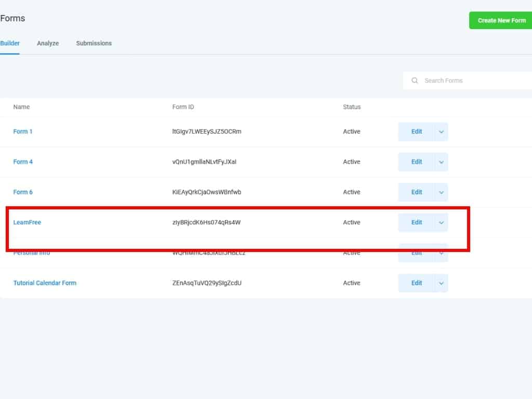Open the Analyze tab
This screenshot has width=532, height=399.
point(48,43)
